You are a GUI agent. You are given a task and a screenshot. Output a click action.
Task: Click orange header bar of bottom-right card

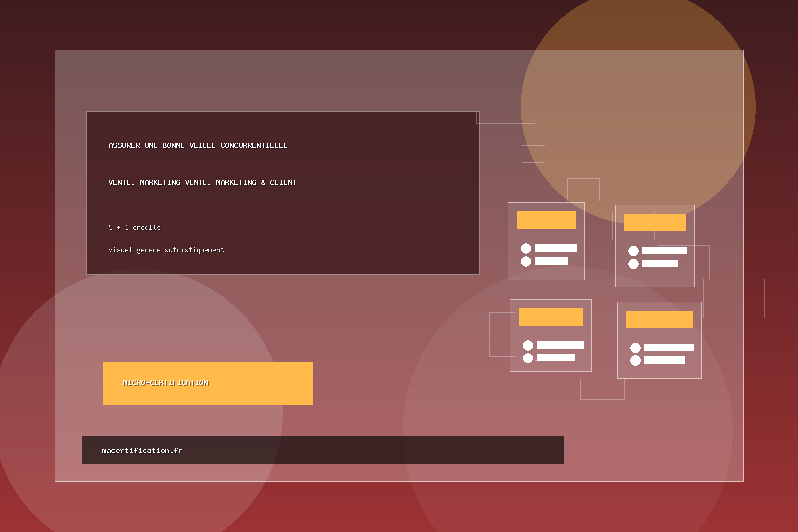[x=659, y=319]
